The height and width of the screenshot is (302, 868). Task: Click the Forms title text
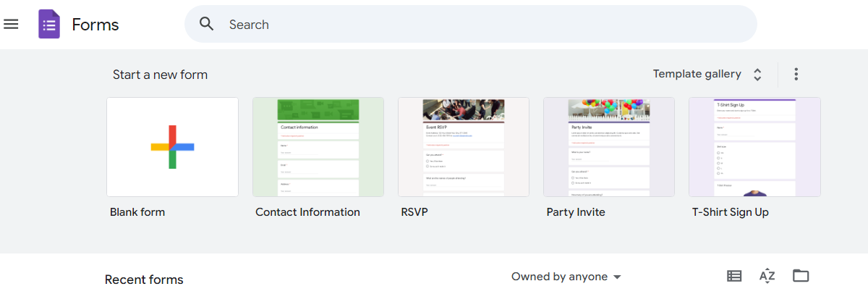pyautogui.click(x=95, y=25)
